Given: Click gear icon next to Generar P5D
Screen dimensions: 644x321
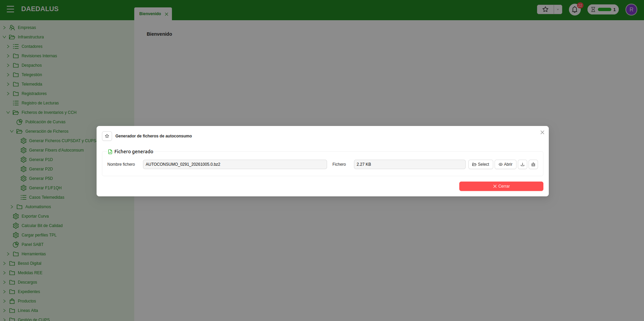Looking at the screenshot, I should tap(24, 179).
